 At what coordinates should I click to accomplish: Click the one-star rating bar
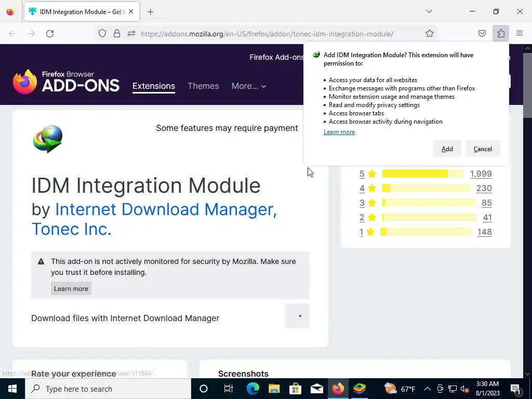(x=426, y=232)
